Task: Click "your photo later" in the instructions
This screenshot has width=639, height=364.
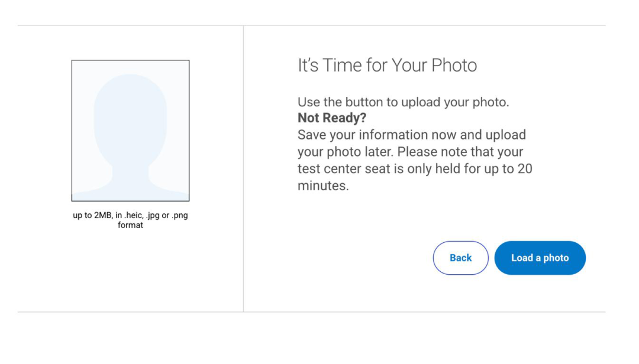Action: click(345, 152)
